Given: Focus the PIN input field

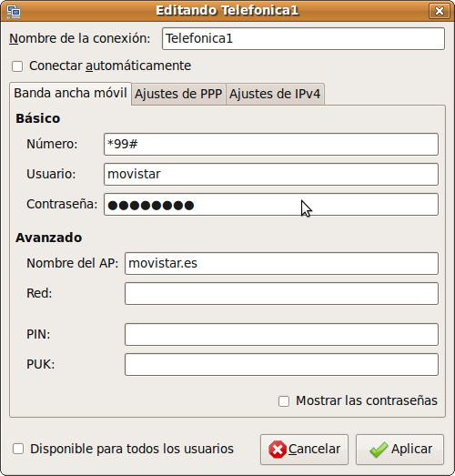Looking at the screenshot, I should 281,335.
